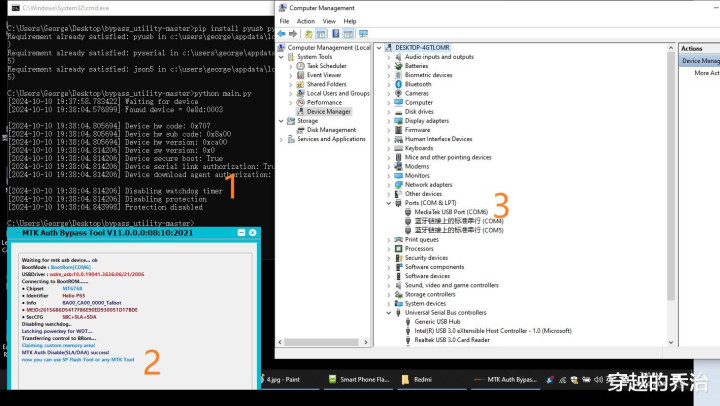
Task: Collapse the Universal Serial Bus controllers node
Action: pyautogui.click(x=389, y=313)
